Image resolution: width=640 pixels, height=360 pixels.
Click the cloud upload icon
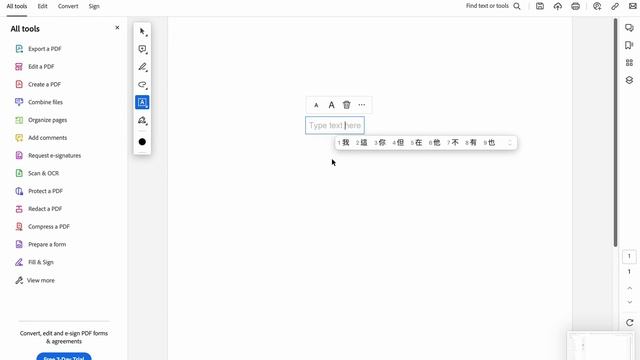[x=558, y=6]
